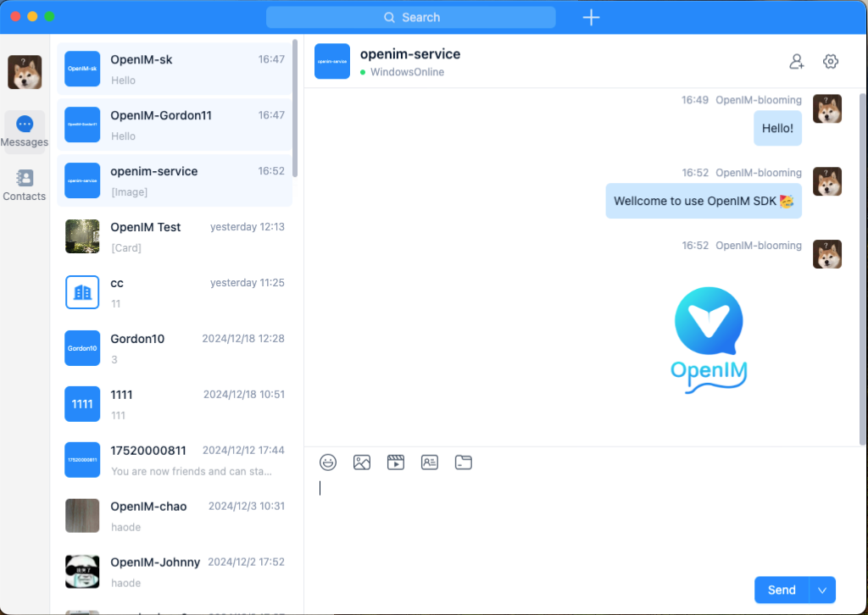Send the message with Send button
The height and width of the screenshot is (615, 868).
tap(782, 590)
